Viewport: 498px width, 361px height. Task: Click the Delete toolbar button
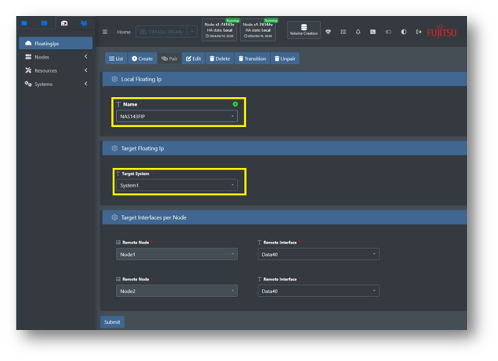click(x=220, y=59)
